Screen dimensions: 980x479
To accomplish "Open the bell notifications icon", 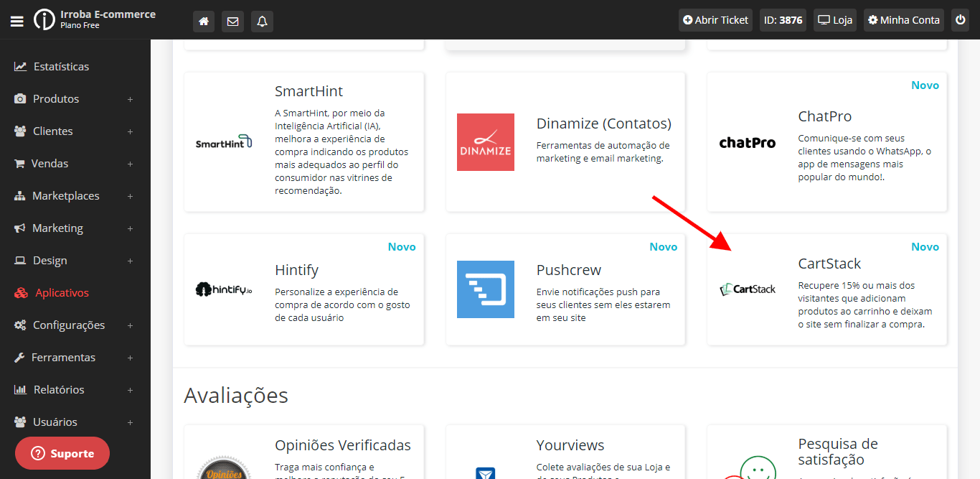I will [x=262, y=21].
